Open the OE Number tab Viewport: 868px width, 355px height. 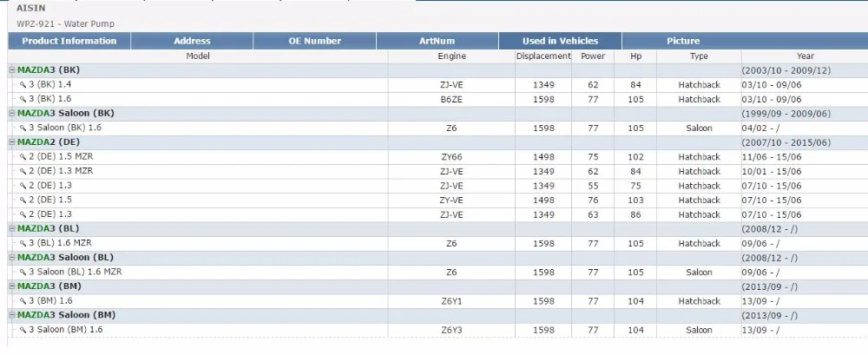pyautogui.click(x=314, y=41)
